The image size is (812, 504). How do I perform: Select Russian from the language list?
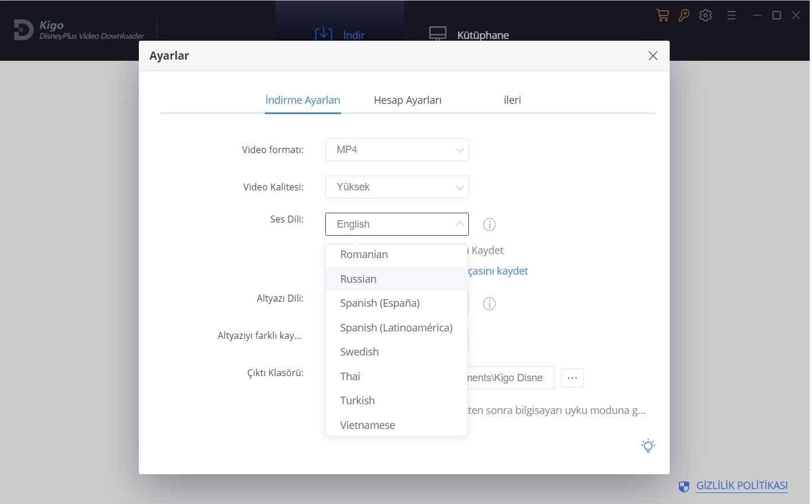click(358, 279)
